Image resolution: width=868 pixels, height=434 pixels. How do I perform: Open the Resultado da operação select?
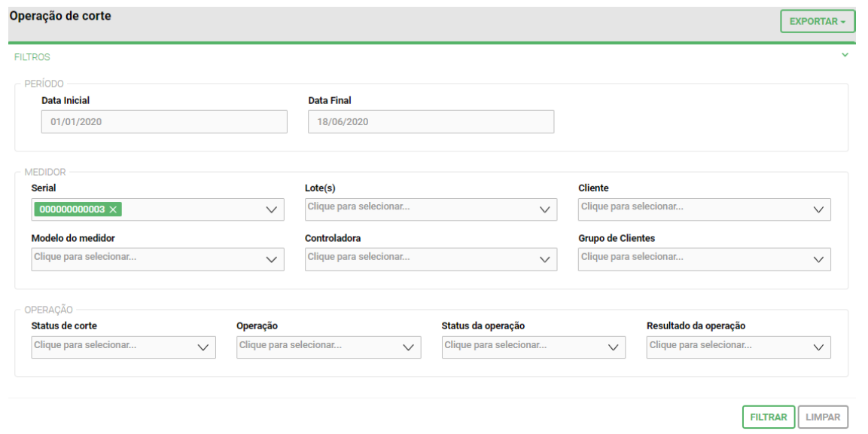738,347
